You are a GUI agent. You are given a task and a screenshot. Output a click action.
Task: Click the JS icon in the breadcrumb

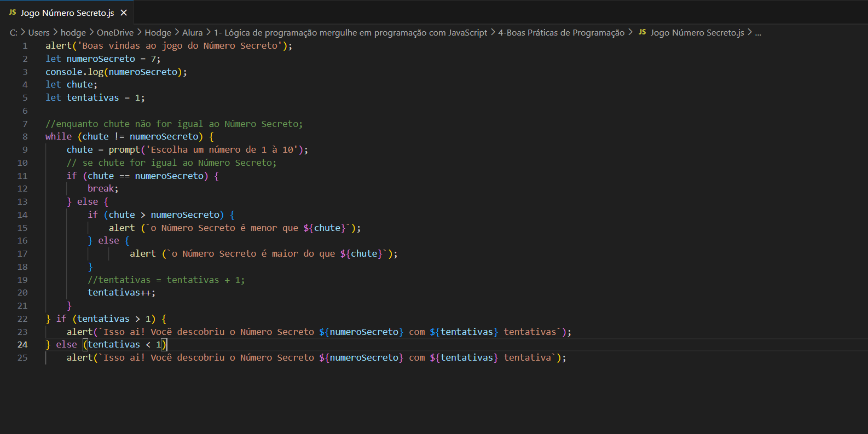(x=643, y=32)
